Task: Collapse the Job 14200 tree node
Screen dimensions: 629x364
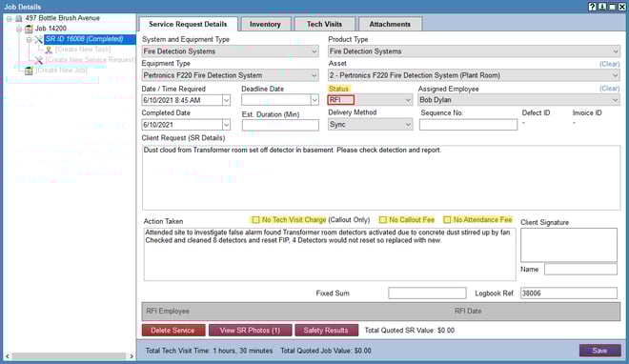Action: 19,29
